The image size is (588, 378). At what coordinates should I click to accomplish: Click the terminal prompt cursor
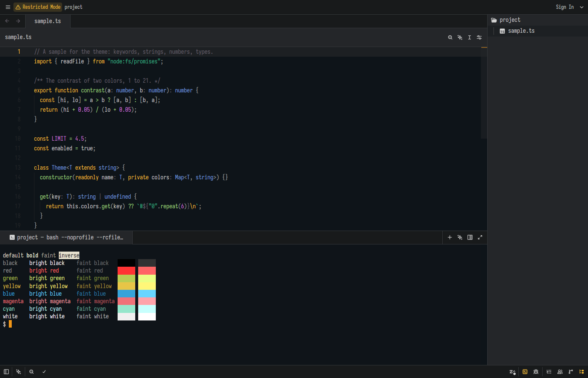coord(10,324)
